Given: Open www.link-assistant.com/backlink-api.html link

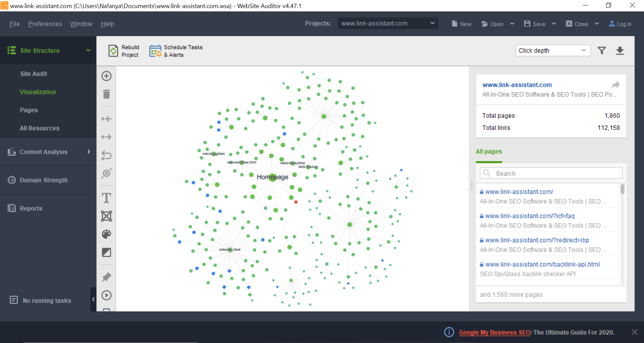Looking at the screenshot, I should 543,264.
